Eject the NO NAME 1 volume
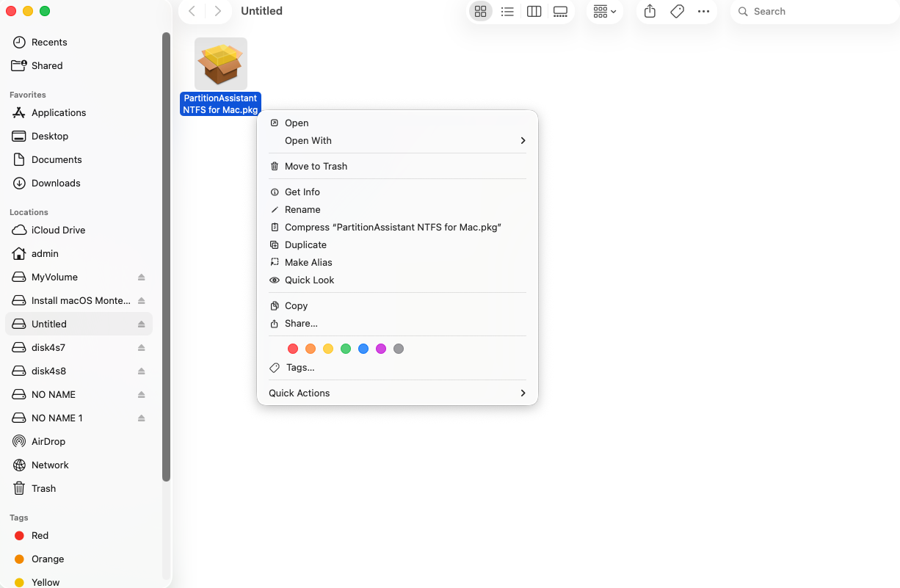Screen dimensions: 900x588 point(142,418)
